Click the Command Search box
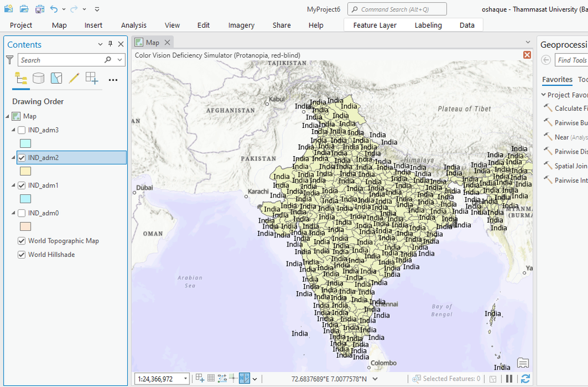Image resolution: width=588 pixels, height=387 pixels. [x=397, y=9]
